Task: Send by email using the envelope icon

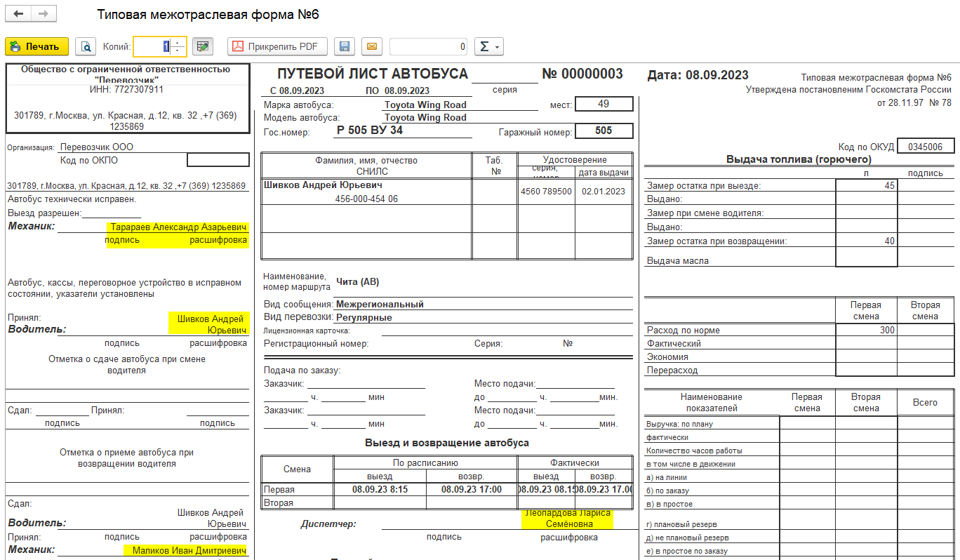Action: point(372,46)
